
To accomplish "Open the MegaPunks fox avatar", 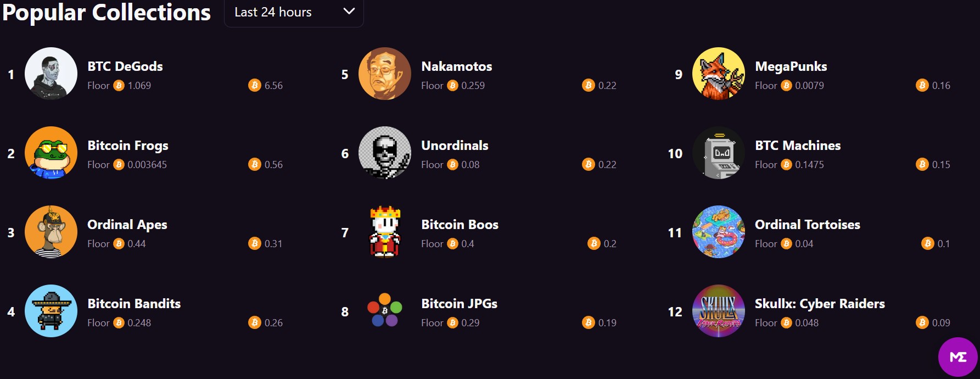I will 719,74.
